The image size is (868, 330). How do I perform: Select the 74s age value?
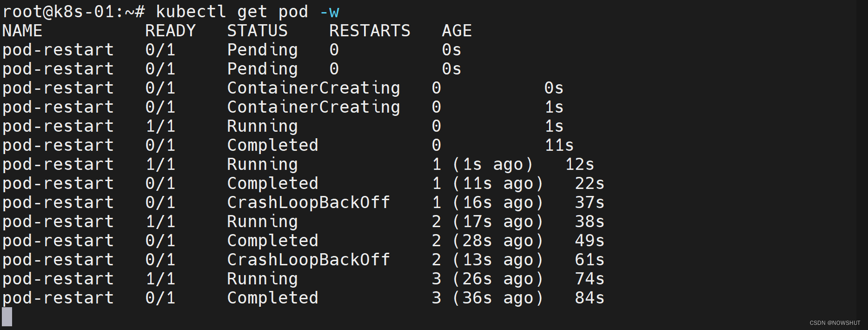coord(590,279)
